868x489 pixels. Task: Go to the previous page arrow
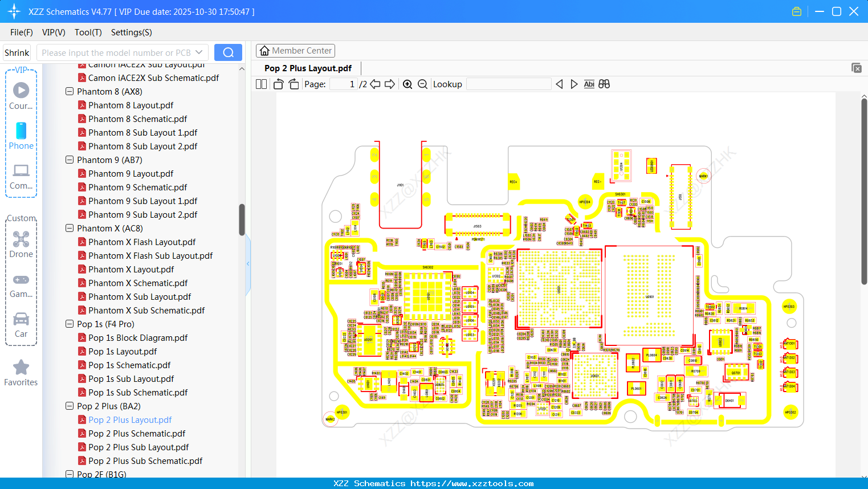tap(375, 84)
